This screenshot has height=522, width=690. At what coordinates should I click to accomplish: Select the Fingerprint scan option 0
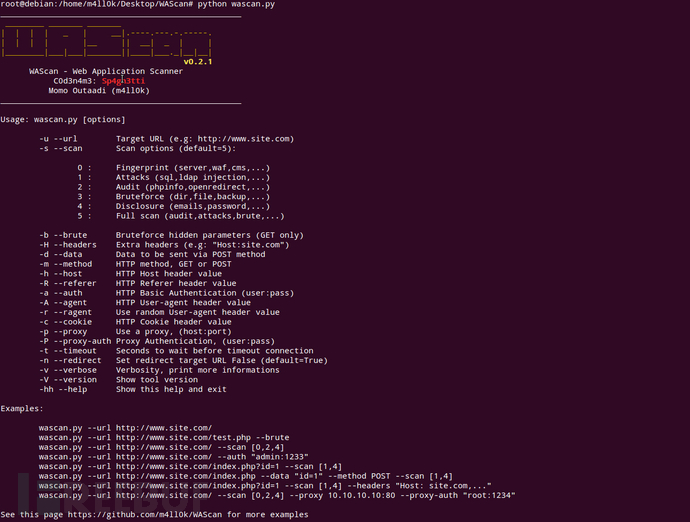click(x=174, y=168)
